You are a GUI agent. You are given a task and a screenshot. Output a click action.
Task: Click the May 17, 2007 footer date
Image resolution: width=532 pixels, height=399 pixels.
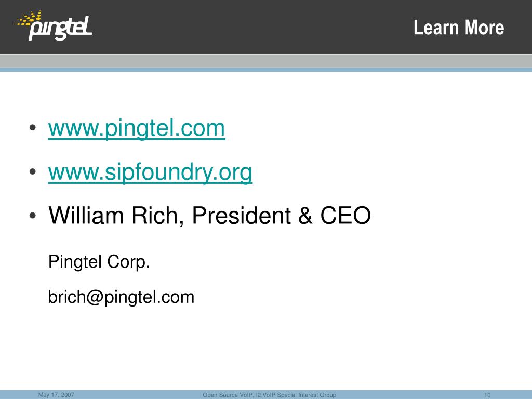56,395
